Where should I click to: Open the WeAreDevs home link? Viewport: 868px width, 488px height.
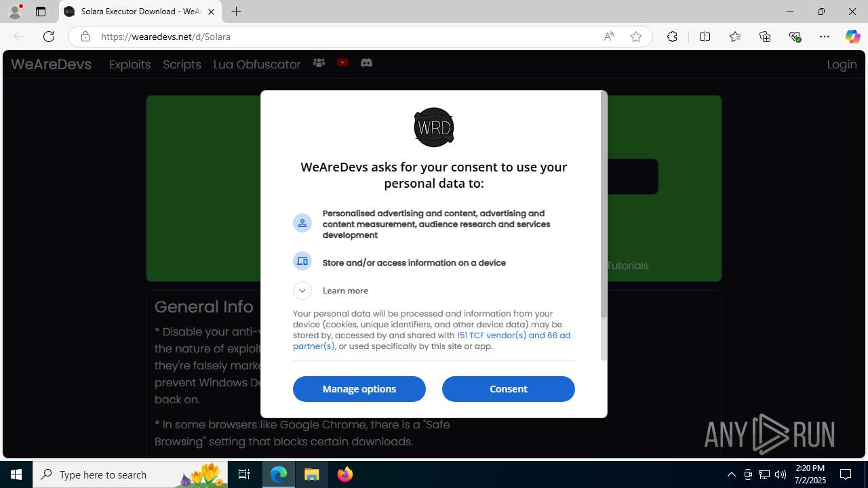pos(51,64)
